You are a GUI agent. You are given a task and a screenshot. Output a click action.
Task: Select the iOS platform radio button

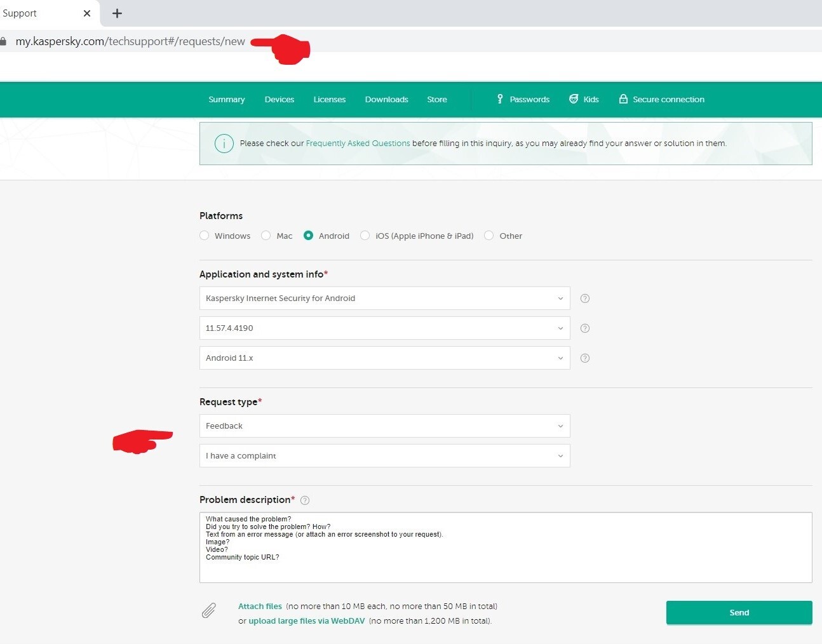[365, 236]
